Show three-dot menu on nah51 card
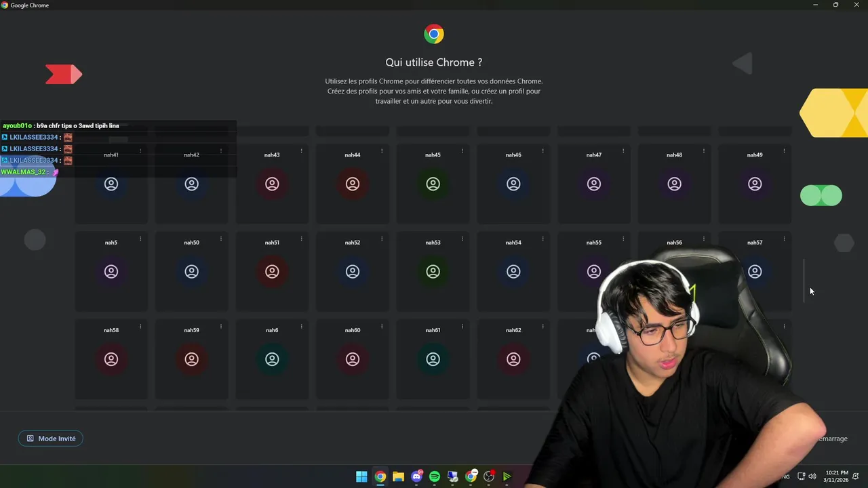 pos(301,239)
